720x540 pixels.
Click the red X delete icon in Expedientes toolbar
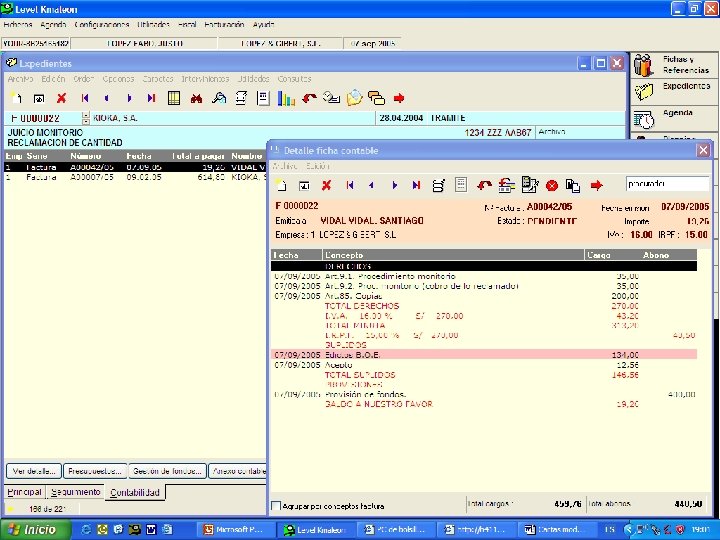(62, 98)
